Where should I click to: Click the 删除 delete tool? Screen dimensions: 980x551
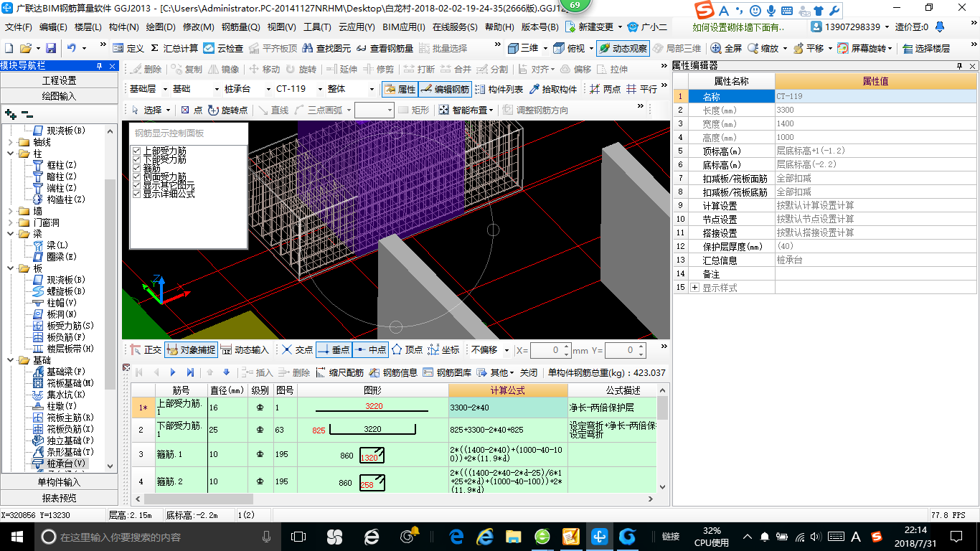(x=146, y=69)
